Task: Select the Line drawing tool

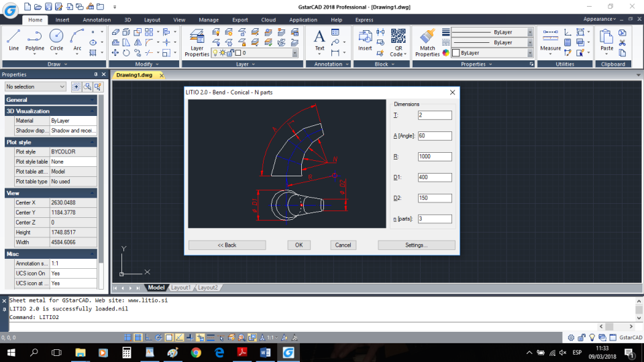Action: click(13, 40)
